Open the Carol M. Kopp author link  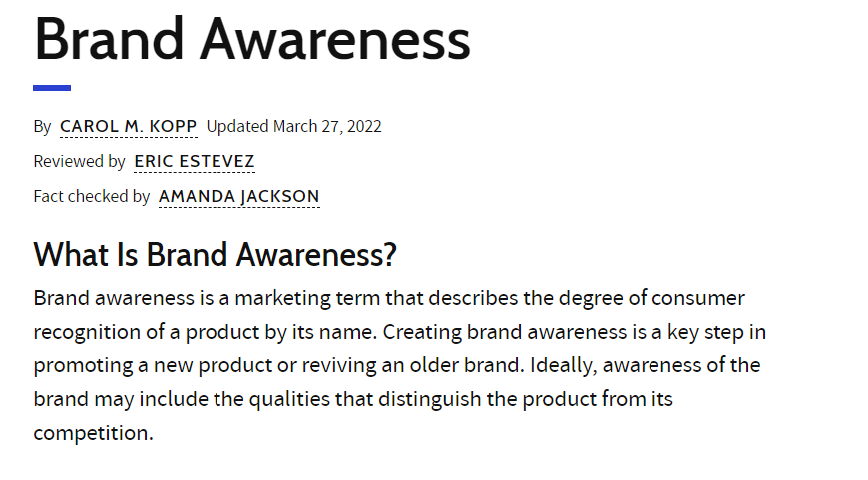[129, 126]
